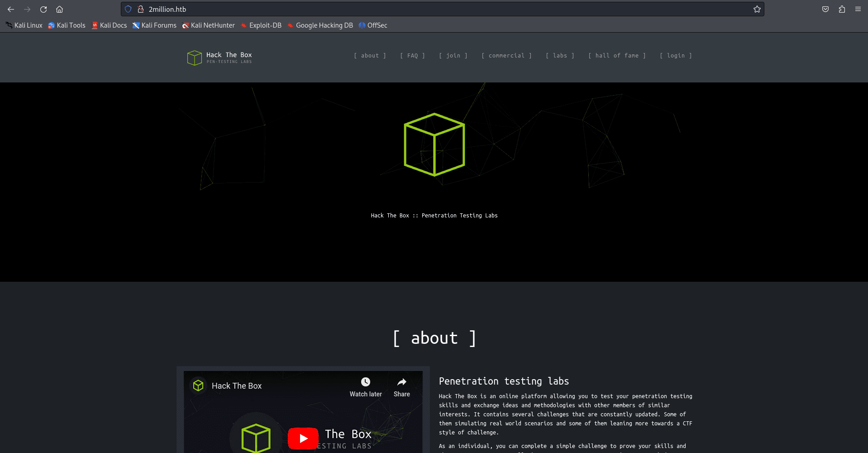Open the Save to Pocket icon
868x453 pixels.
(x=825, y=9)
